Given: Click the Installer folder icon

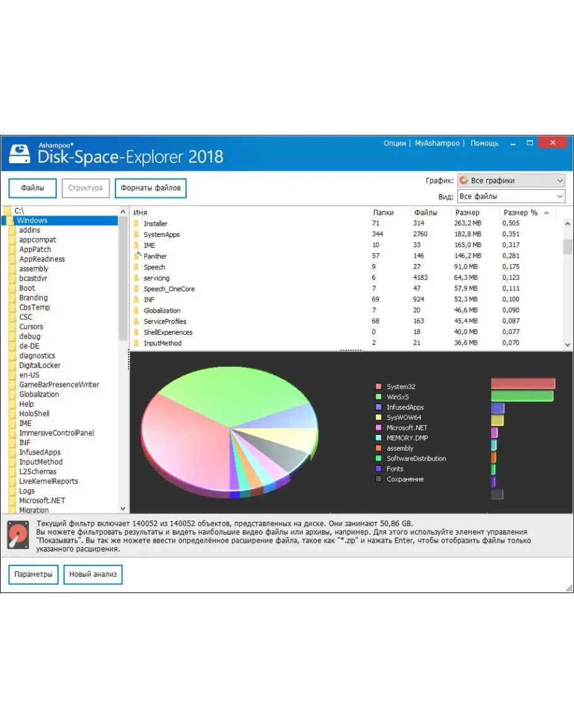Looking at the screenshot, I should pyautogui.click(x=136, y=224).
